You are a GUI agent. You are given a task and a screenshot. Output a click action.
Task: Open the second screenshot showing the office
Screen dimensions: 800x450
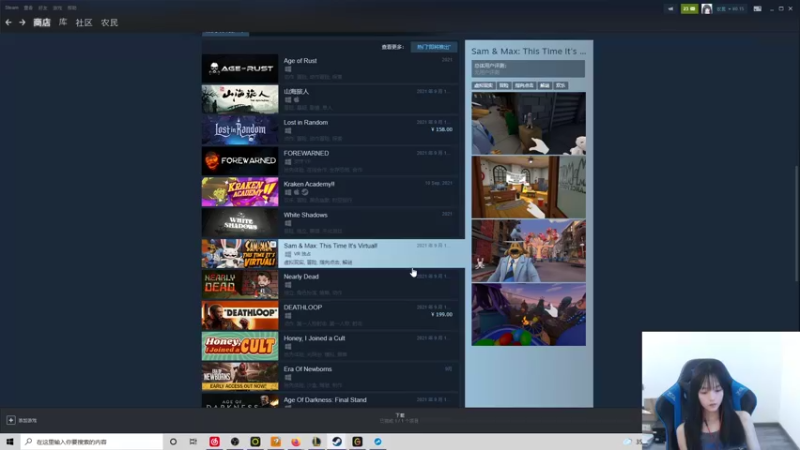click(529, 187)
